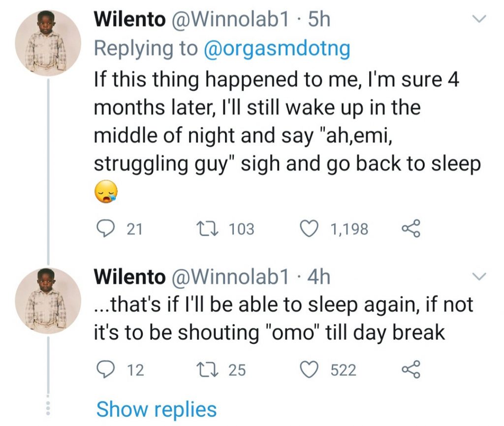Open the 4h timestamp of the second tweet
Screen dimensions: 504x426
tap(318, 277)
